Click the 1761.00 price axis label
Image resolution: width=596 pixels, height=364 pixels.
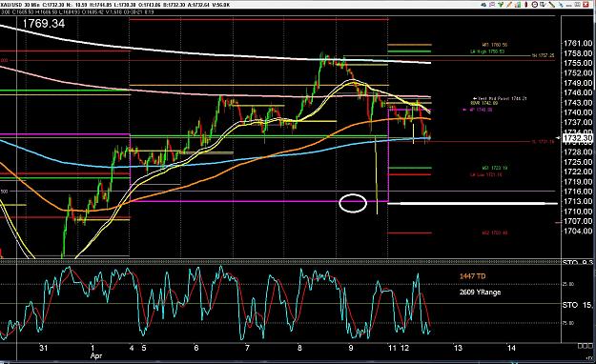point(578,43)
